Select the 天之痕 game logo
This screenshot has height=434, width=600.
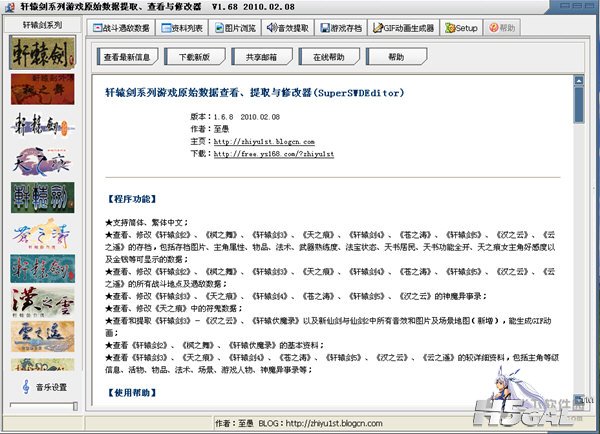point(42,161)
